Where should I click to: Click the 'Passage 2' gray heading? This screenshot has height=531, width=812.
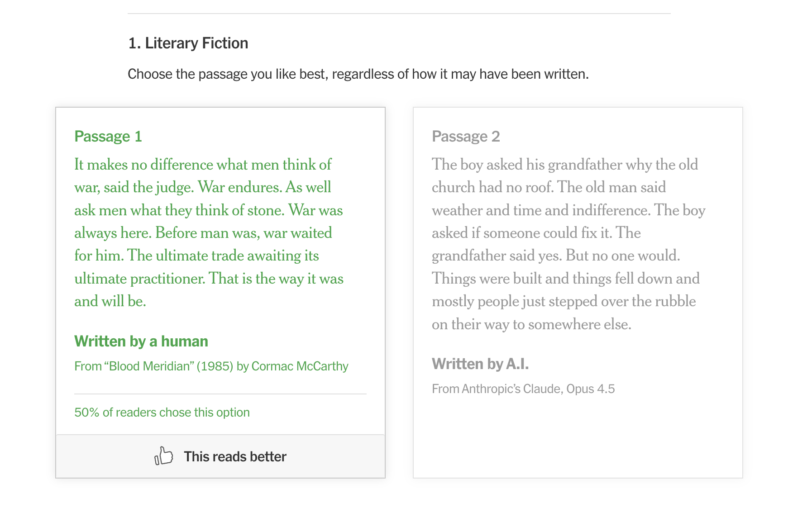pos(466,136)
